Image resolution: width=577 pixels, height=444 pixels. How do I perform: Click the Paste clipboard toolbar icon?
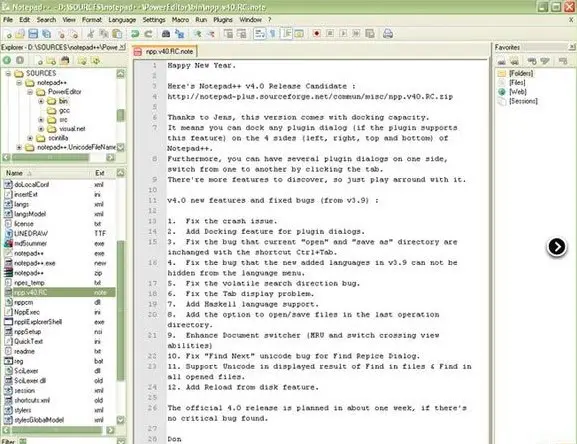(x=117, y=34)
